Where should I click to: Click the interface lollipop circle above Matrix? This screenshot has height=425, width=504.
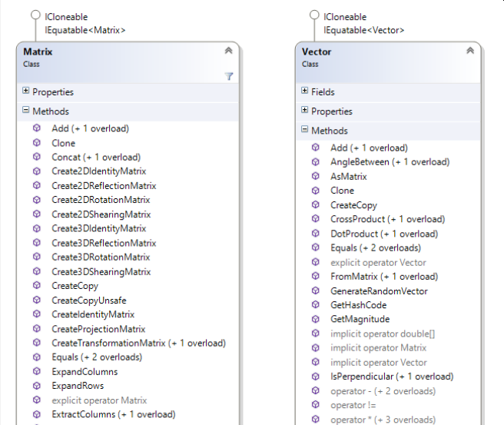[x=35, y=15]
